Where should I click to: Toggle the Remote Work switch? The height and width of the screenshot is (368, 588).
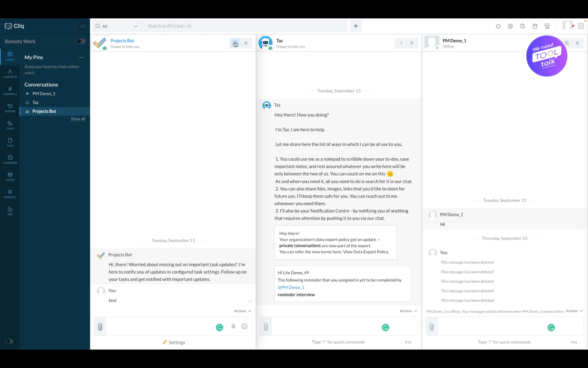[80, 41]
